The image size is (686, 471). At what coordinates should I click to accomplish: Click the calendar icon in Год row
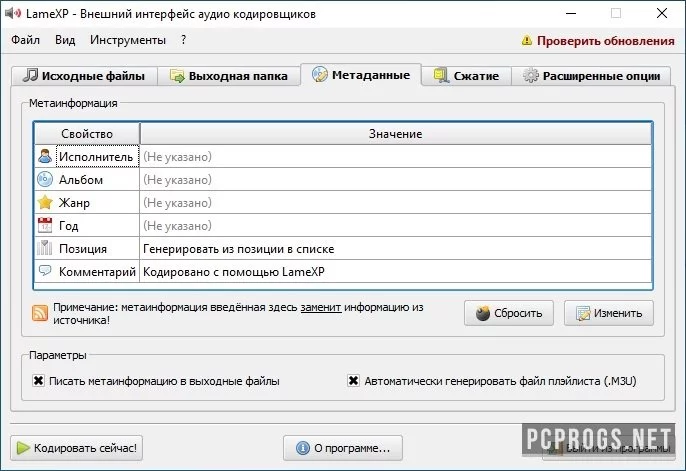tap(45, 225)
